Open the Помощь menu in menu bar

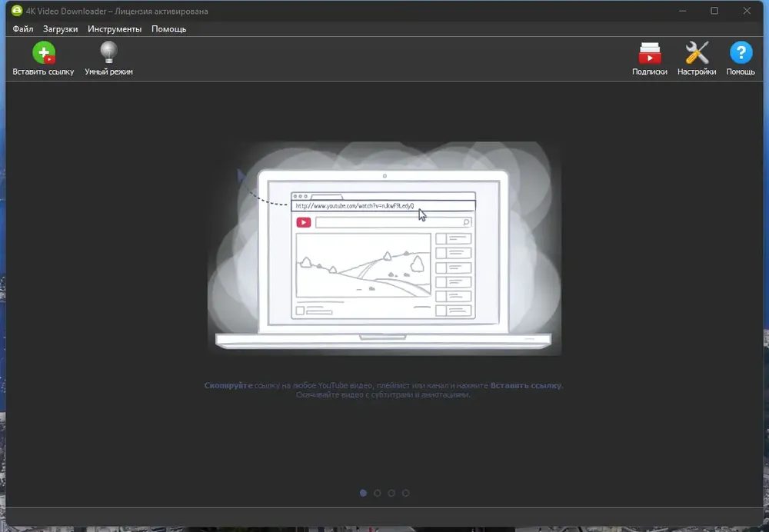(x=168, y=29)
